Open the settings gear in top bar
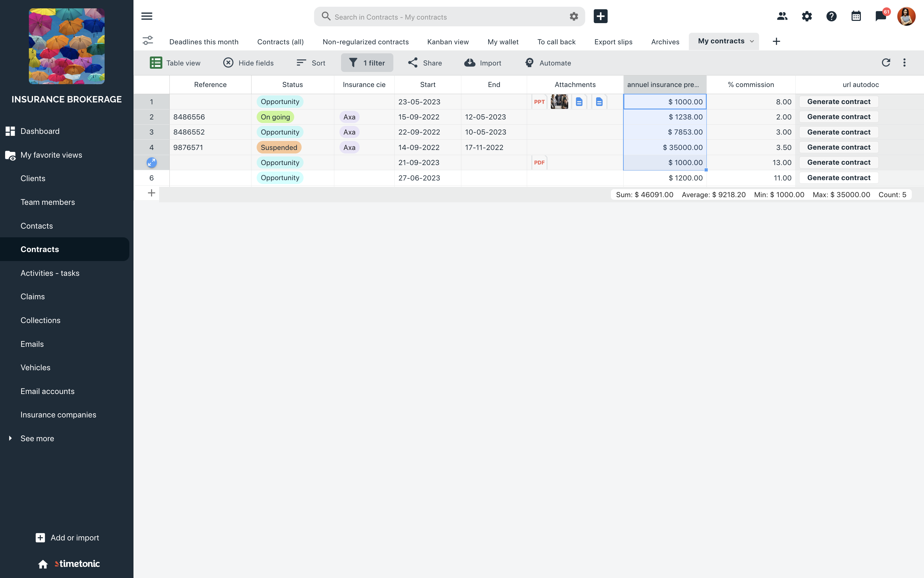The image size is (924, 578). click(806, 16)
